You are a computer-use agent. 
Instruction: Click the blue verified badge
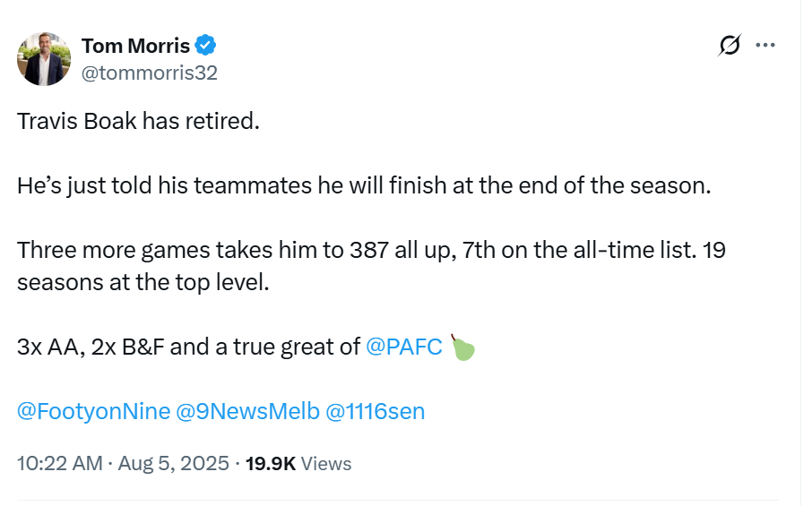coord(206,45)
